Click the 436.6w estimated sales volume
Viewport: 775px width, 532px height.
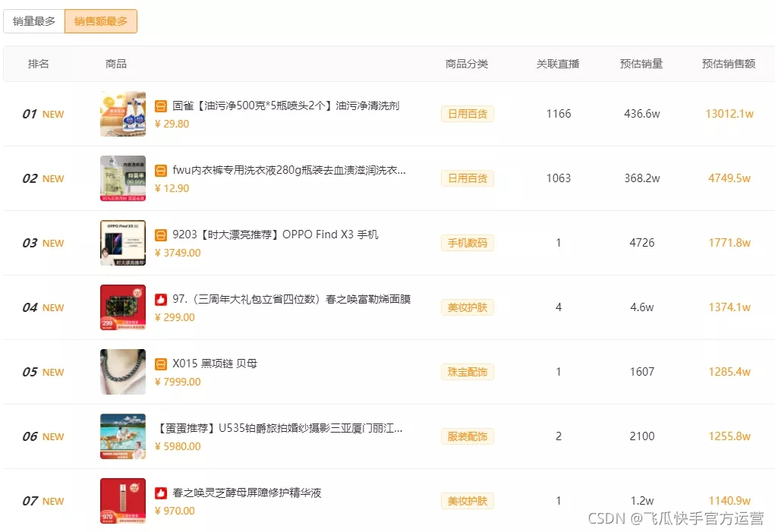tap(642, 114)
